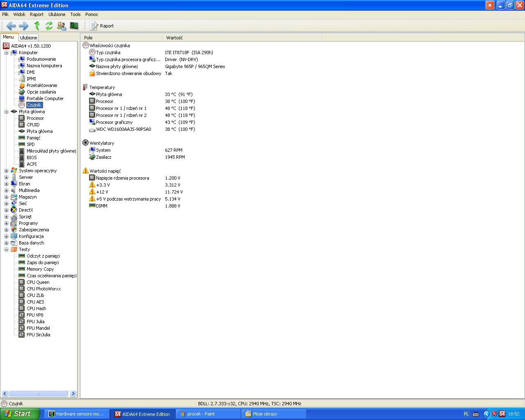This screenshot has height=420, width=525.
Task: Click the Właściwości czujnika sensor icon
Action: (x=85, y=46)
